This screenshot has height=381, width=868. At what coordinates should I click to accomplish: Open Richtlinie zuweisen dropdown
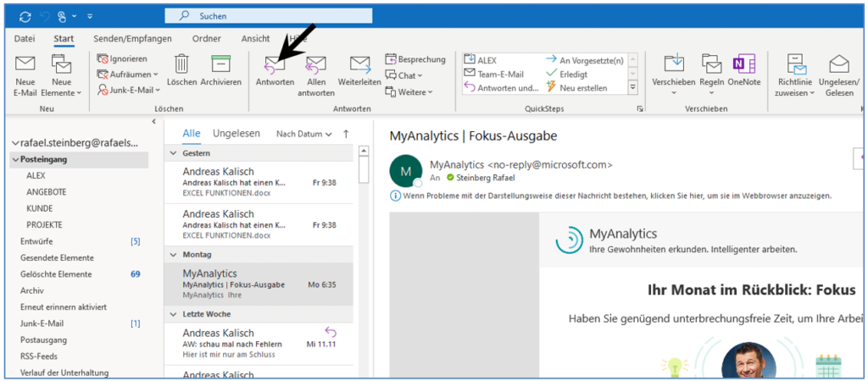(x=796, y=75)
